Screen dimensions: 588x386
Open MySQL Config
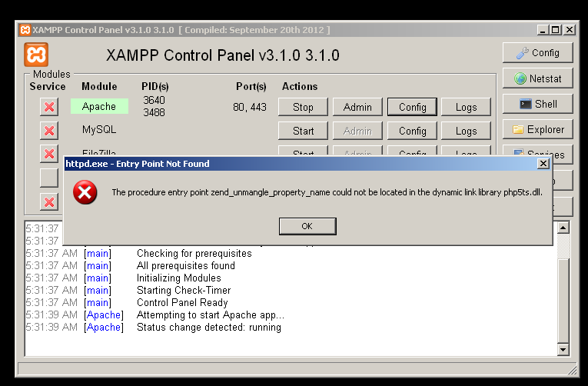(x=412, y=131)
